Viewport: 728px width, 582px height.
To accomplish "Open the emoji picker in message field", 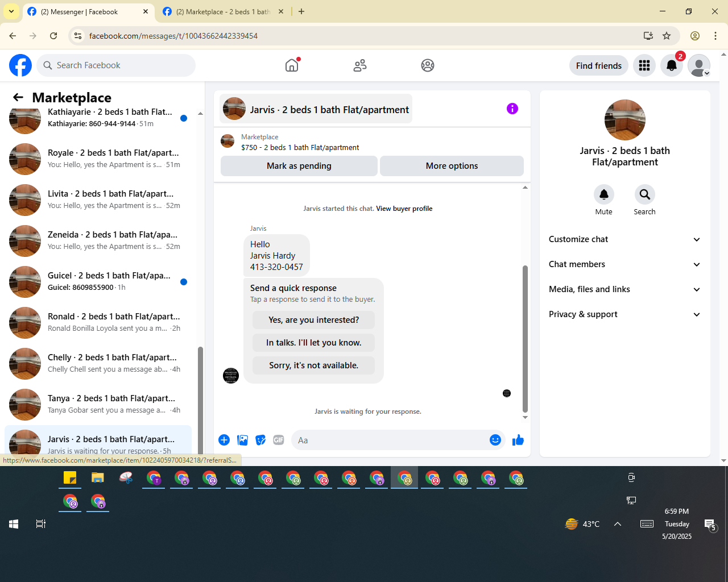I will coord(495,440).
